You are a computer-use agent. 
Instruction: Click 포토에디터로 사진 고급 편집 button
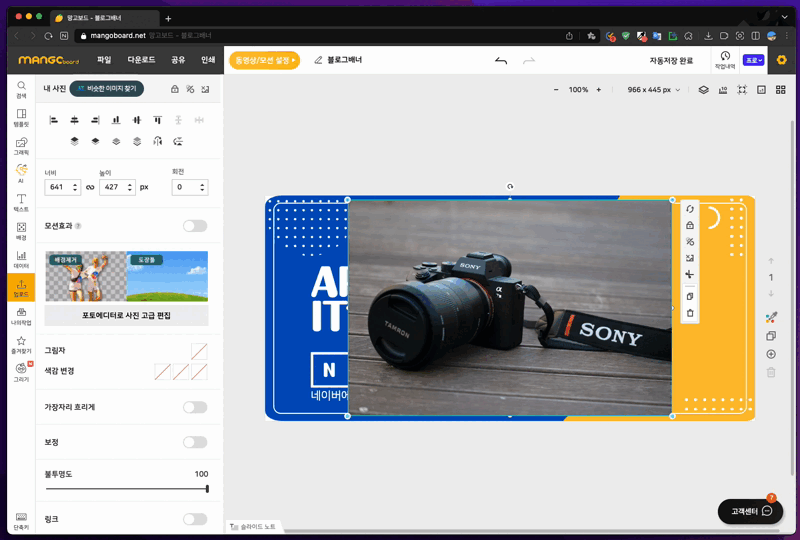[x=127, y=315]
